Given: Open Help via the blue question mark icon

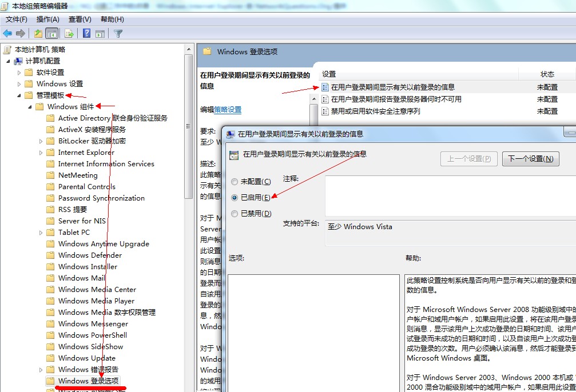Looking at the screenshot, I should 87,33.
